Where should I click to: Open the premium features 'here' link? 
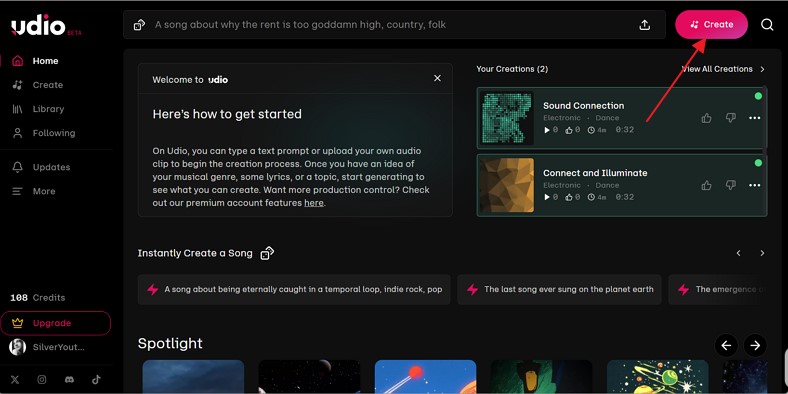314,203
